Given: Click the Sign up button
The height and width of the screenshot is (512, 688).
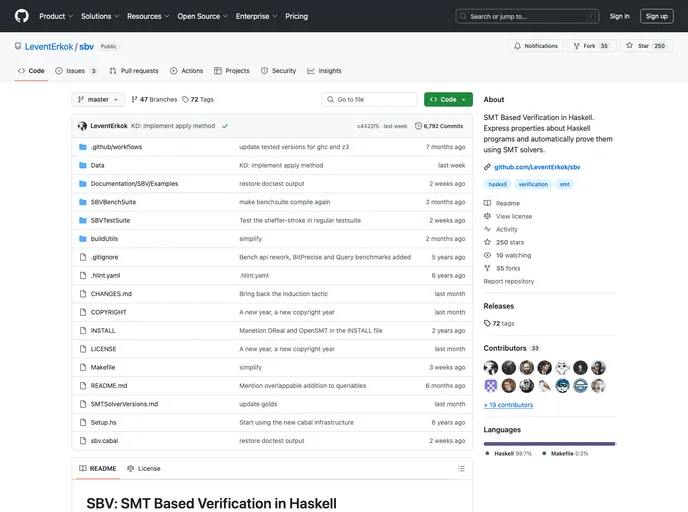Looking at the screenshot, I should (x=656, y=16).
